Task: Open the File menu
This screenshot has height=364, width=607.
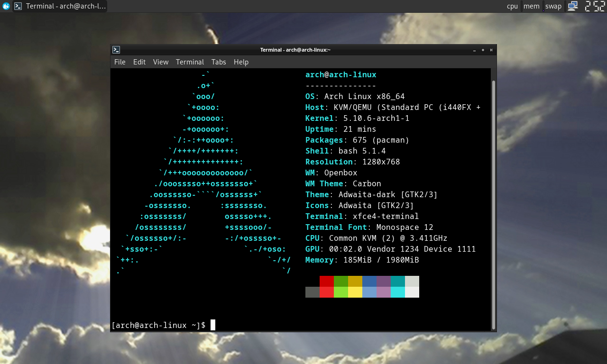Action: point(120,62)
